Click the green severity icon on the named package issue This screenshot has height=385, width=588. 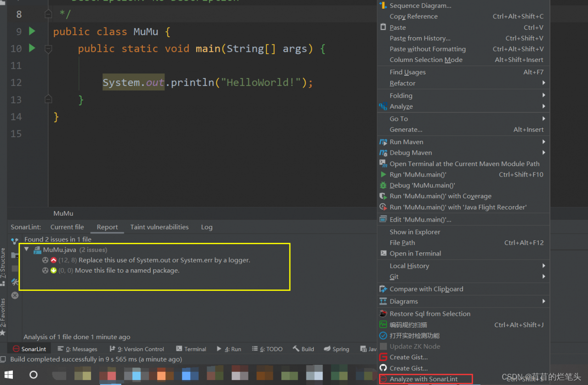click(53, 271)
